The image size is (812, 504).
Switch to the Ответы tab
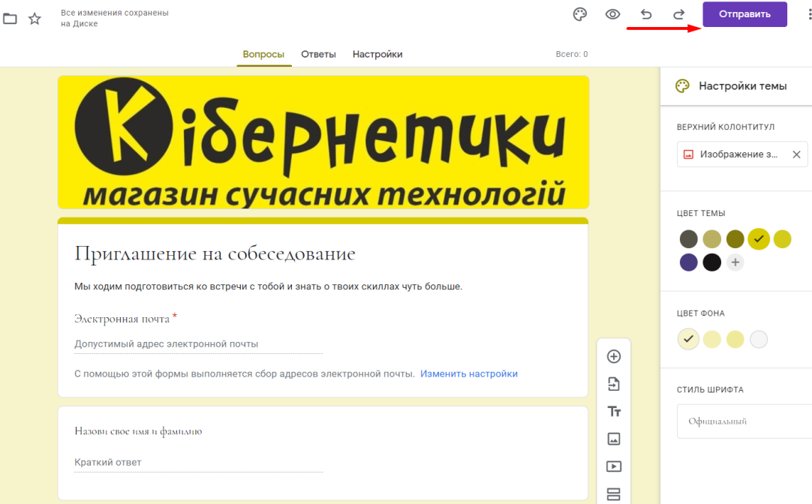pyautogui.click(x=318, y=54)
